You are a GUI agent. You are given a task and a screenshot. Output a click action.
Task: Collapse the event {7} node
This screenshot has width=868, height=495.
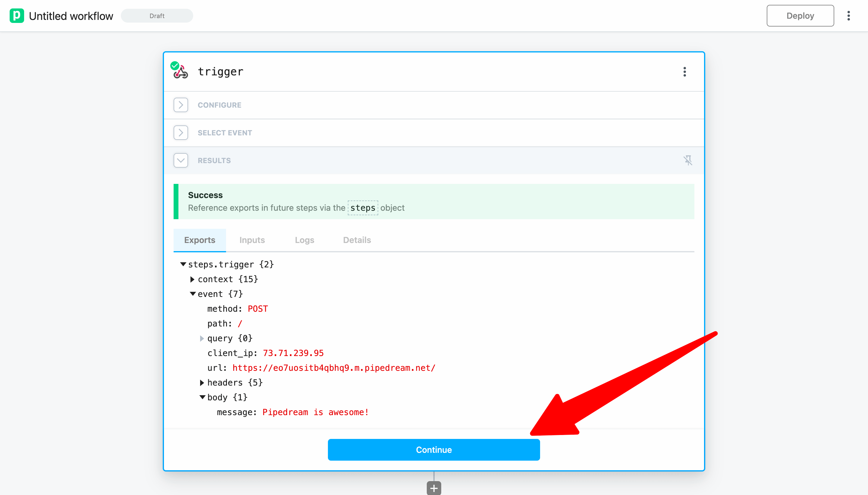(x=192, y=294)
